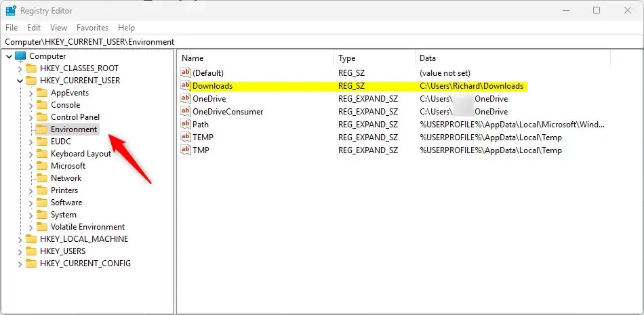Select the Path value icon

click(x=186, y=125)
